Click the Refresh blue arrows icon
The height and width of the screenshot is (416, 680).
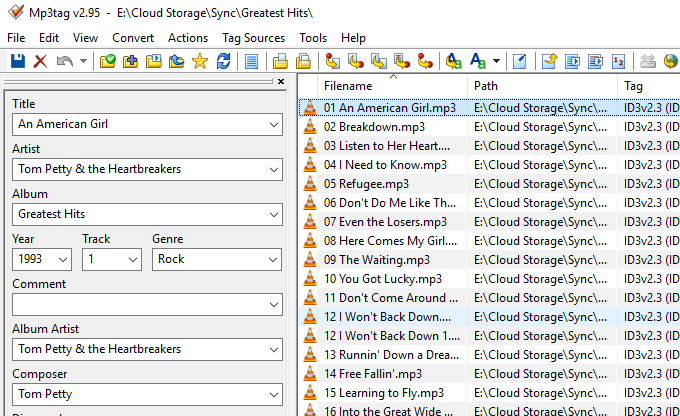point(223,61)
